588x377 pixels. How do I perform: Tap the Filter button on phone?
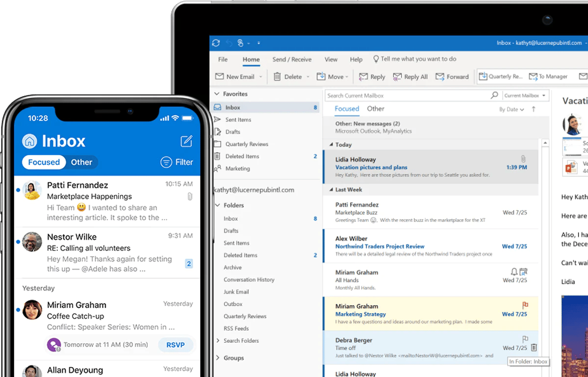pos(177,162)
